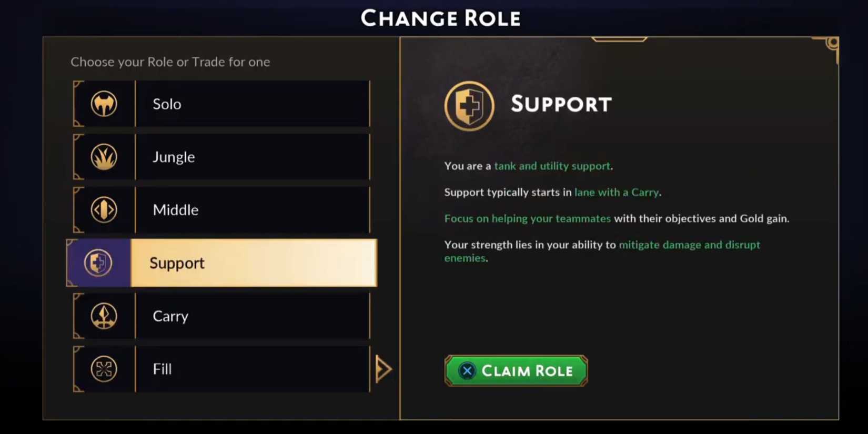Choose the Jungle entry from the role menu
This screenshot has width=868, height=434.
221,156
